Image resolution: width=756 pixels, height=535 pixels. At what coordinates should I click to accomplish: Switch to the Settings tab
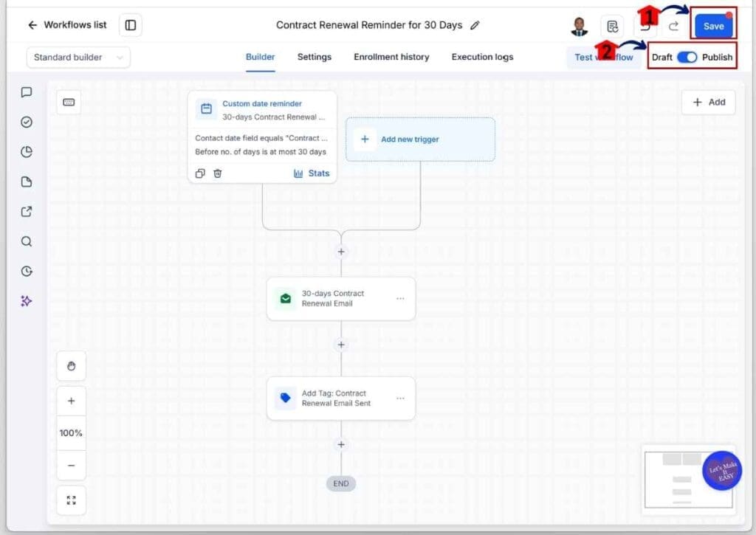click(315, 57)
